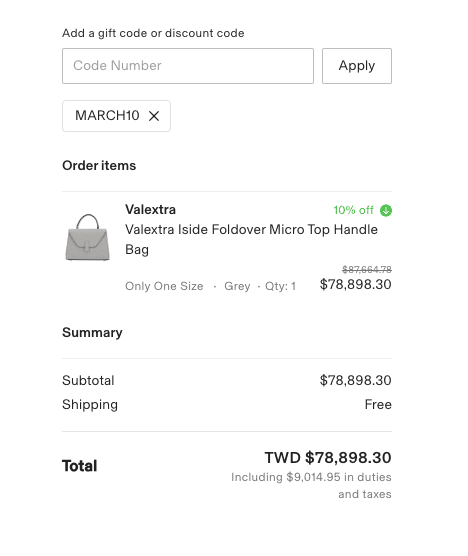
Task: Click the Free shipping value
Action: 378,404
